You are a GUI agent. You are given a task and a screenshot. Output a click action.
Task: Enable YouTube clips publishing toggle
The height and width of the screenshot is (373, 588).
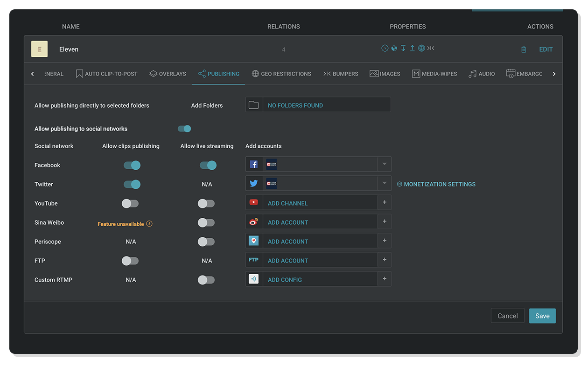130,203
